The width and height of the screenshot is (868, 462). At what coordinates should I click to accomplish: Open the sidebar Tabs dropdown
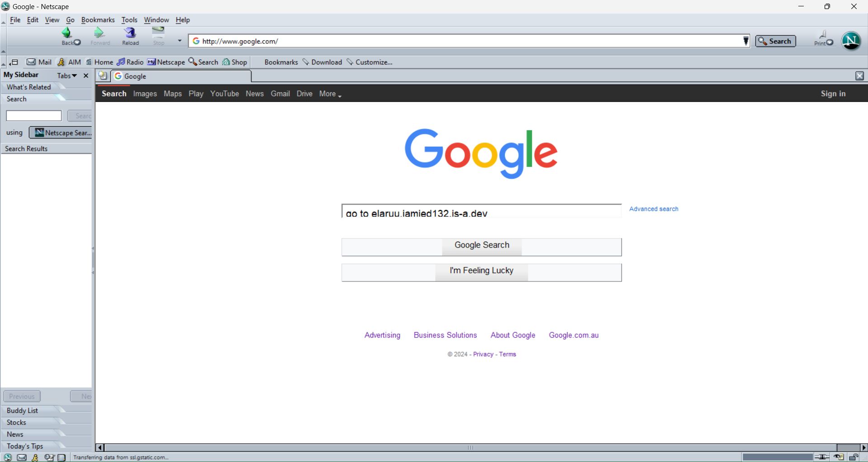click(x=67, y=76)
